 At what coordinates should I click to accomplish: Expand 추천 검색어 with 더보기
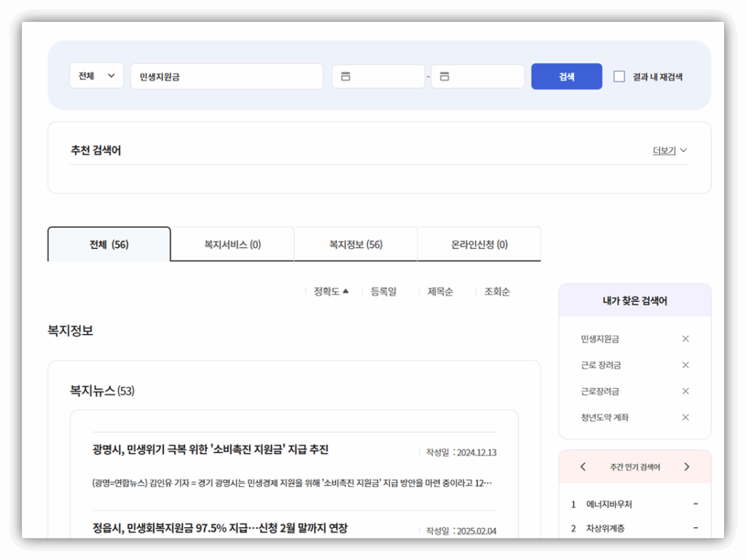[x=670, y=151]
